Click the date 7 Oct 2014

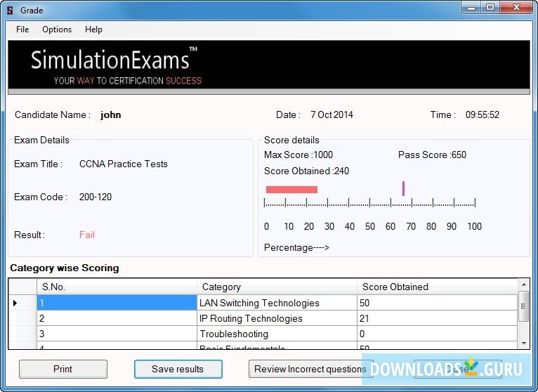(x=332, y=115)
